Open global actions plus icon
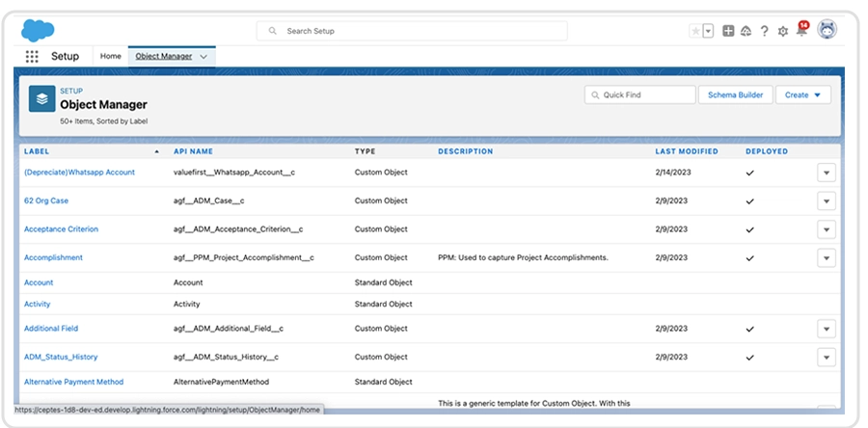Viewport: 868px width, 428px height. click(x=728, y=31)
